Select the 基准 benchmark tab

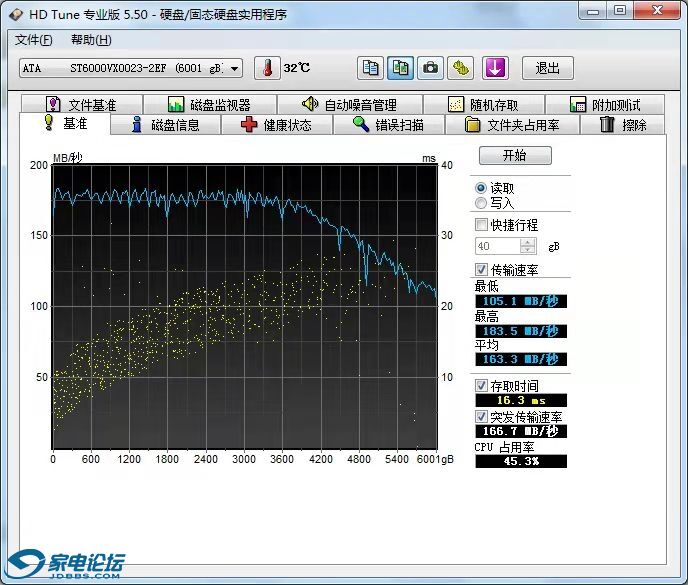(x=65, y=123)
